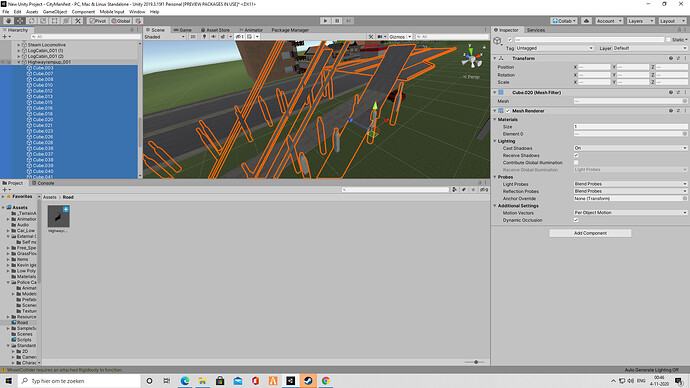Toggle the Receive Shadows checkbox
This screenshot has width=690, height=388.
click(576, 155)
